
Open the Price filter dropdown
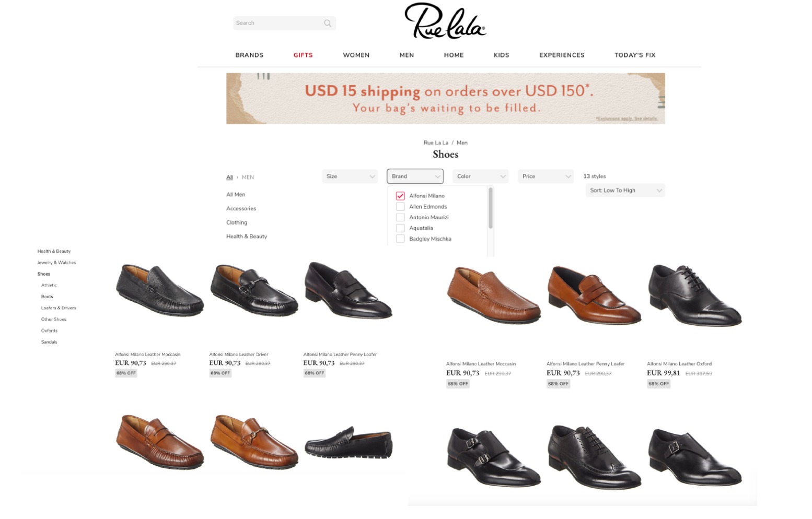point(546,176)
